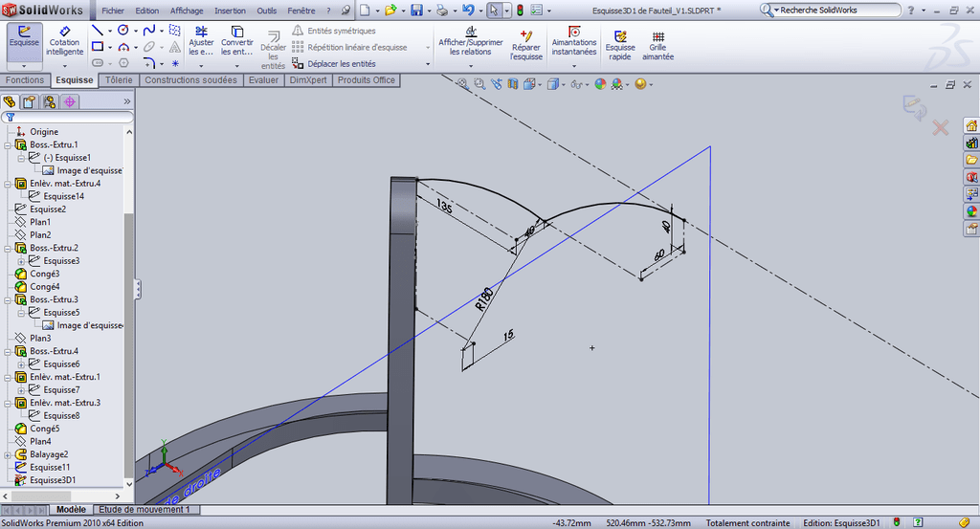This screenshot has width=980, height=529.
Task: Open the Line tool dropdown arrow
Action: click(x=110, y=31)
